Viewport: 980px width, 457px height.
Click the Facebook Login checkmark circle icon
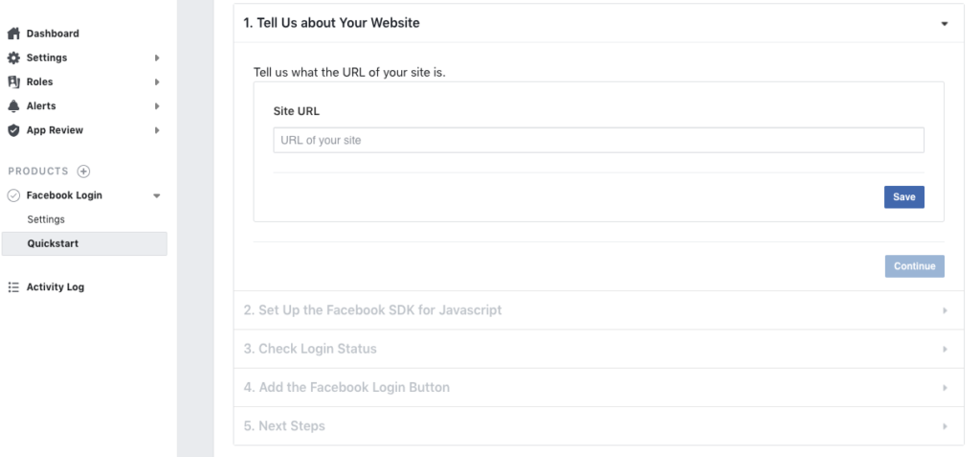13,195
